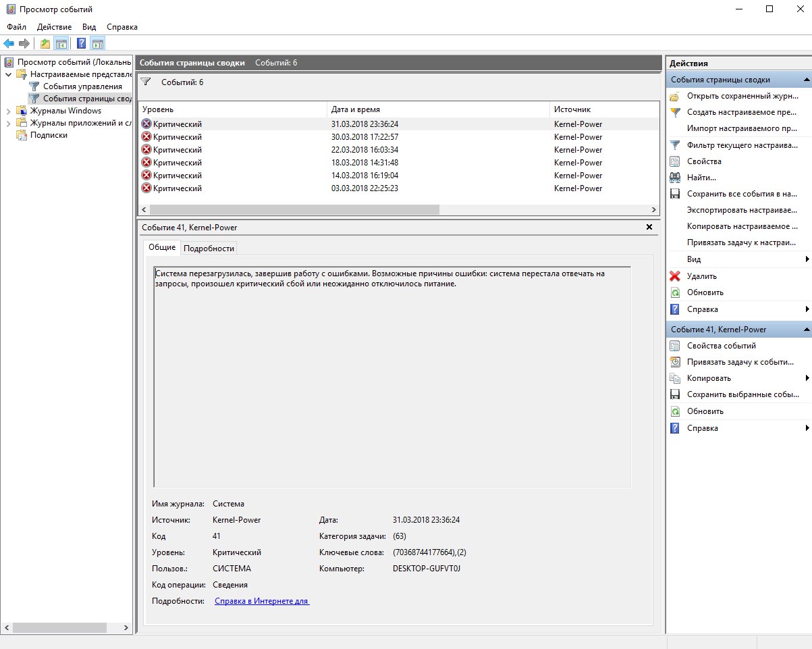
Task: Click the Свойства событий icon in actions
Action: [x=674, y=346]
